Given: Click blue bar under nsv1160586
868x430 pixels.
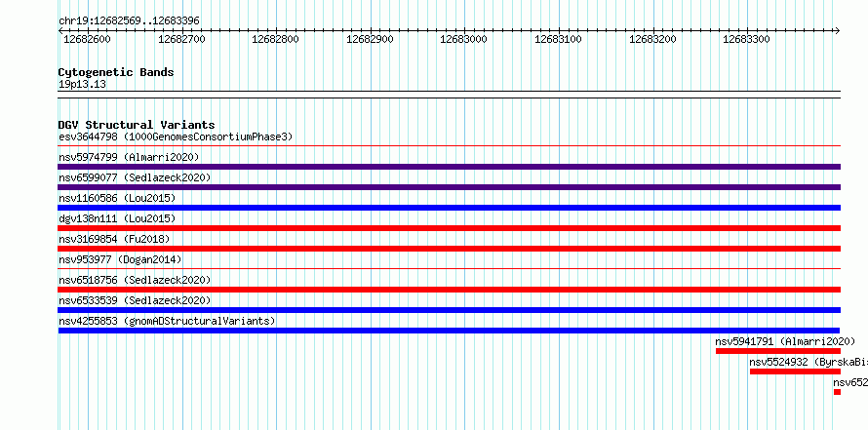Looking at the screenshot, I should point(449,208).
